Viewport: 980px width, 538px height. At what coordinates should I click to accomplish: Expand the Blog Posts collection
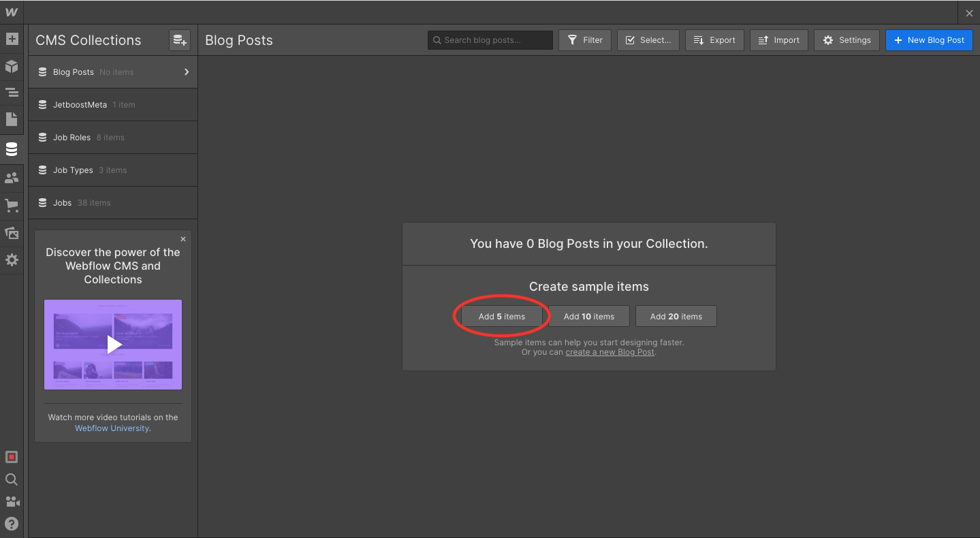click(185, 72)
